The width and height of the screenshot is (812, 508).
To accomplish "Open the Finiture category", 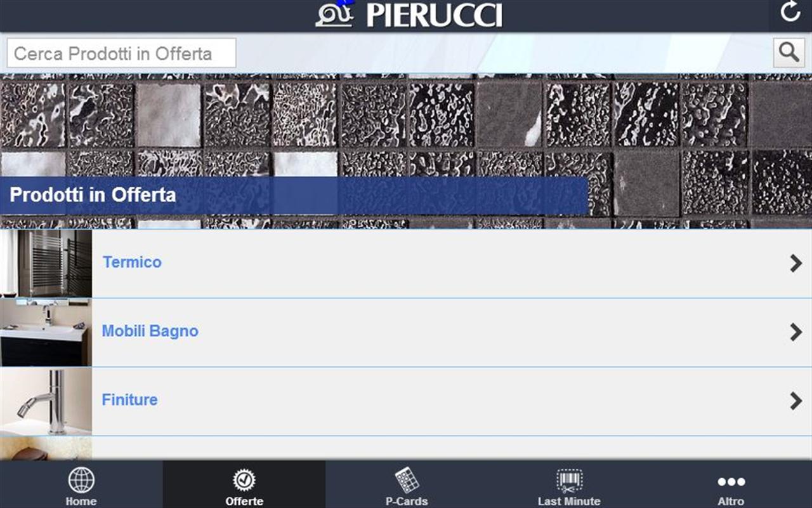I will click(406, 401).
